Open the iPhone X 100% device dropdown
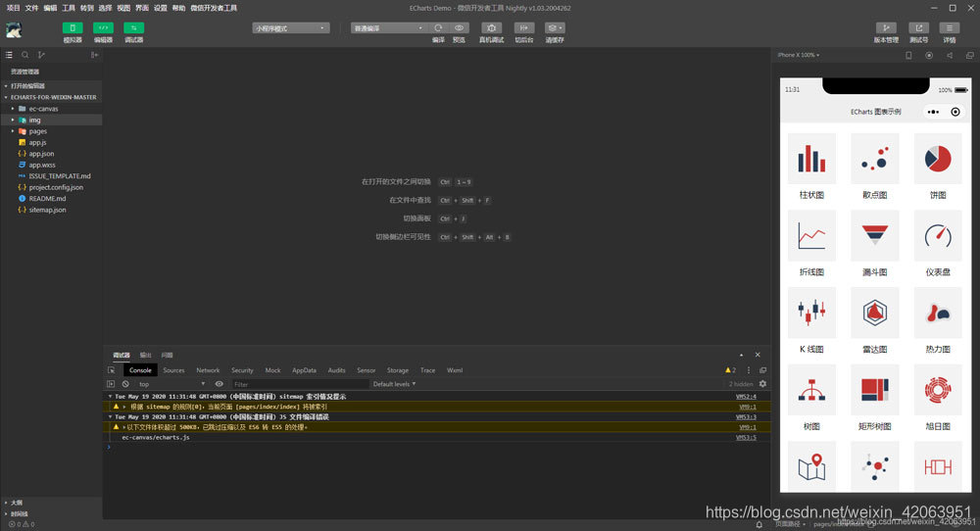The width and height of the screenshot is (980, 531). [798, 55]
